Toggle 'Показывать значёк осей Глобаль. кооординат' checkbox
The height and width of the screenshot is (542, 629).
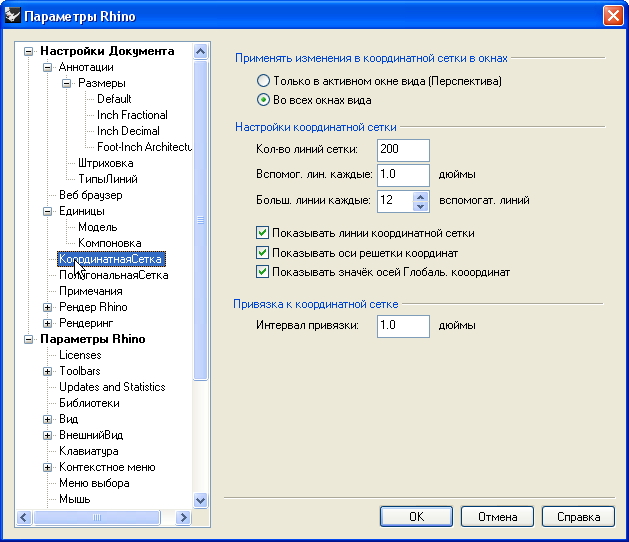(262, 272)
